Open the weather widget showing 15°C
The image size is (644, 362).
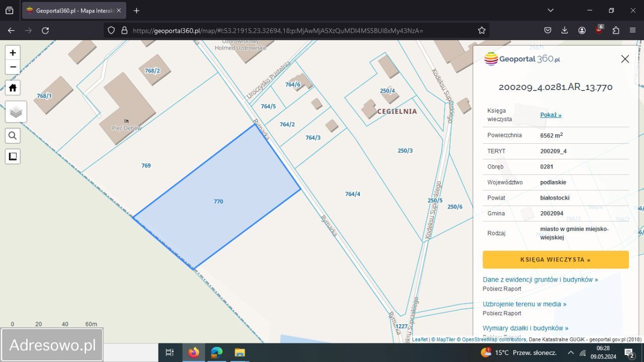tap(518, 352)
